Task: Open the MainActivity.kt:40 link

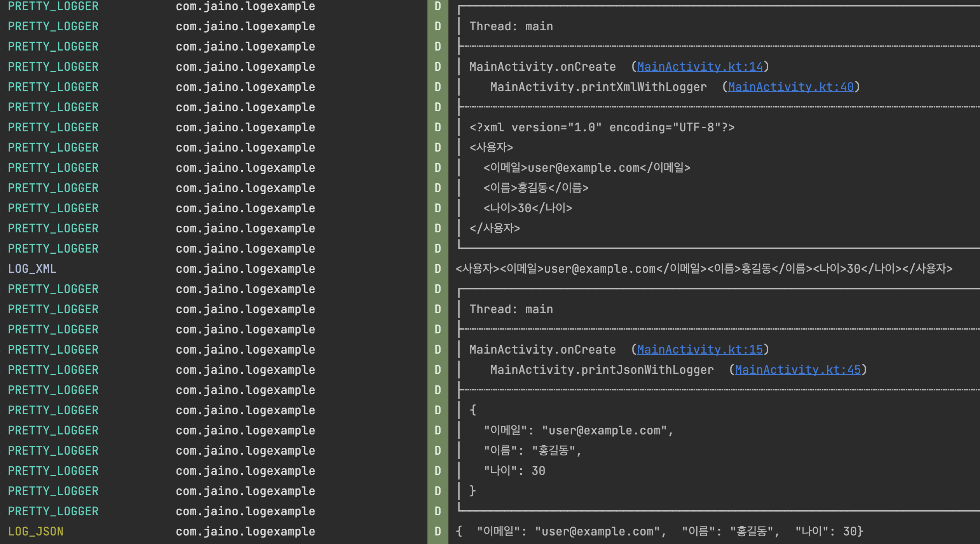Action: coord(791,87)
